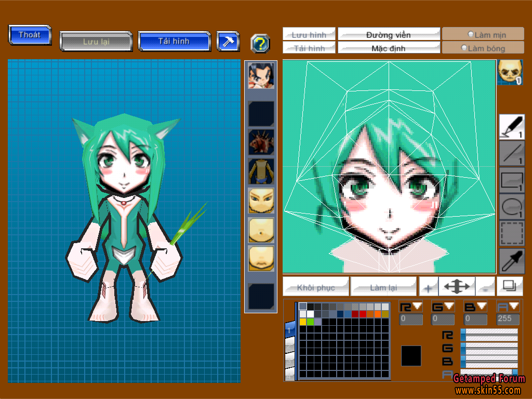The width and height of the screenshot is (532, 399).
Task: Pick the lavender purple palette swatch
Action: [x=317, y=322]
